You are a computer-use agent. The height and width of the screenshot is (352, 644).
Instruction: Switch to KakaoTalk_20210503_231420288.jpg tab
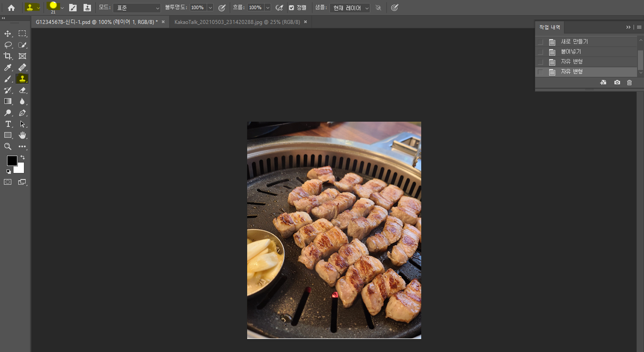237,22
